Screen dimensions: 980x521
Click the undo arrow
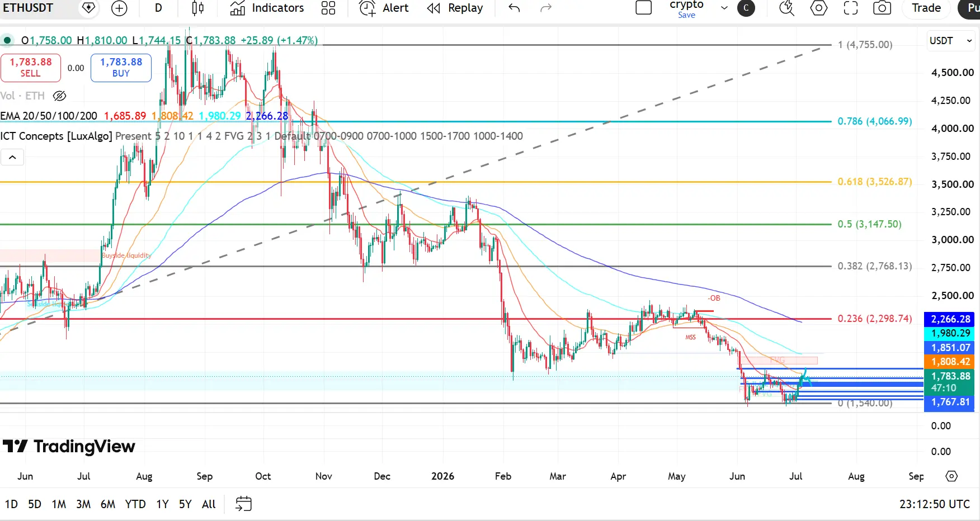(x=514, y=8)
